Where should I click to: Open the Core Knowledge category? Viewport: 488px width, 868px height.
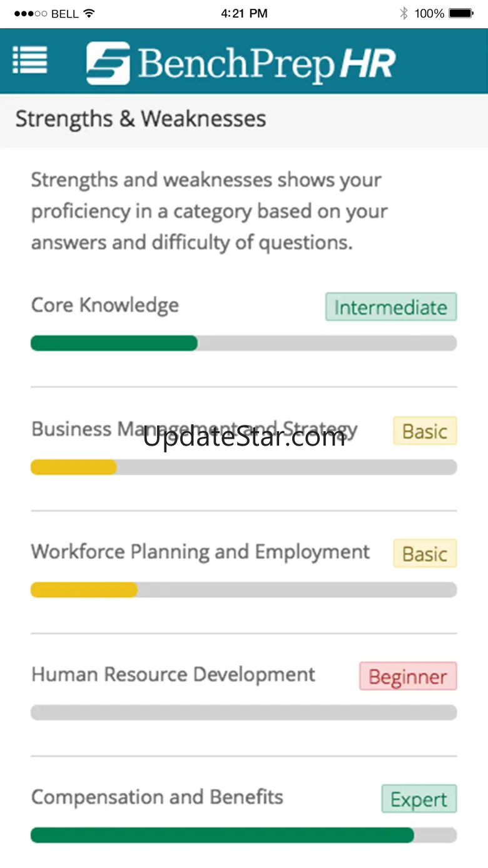(x=105, y=305)
